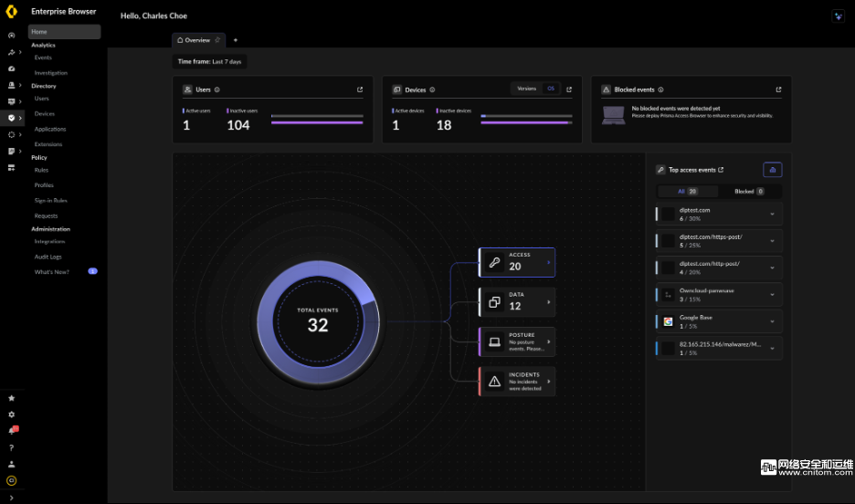This screenshot has height=504, width=855.
Task: Expand the Google Base row
Action: 773,321
